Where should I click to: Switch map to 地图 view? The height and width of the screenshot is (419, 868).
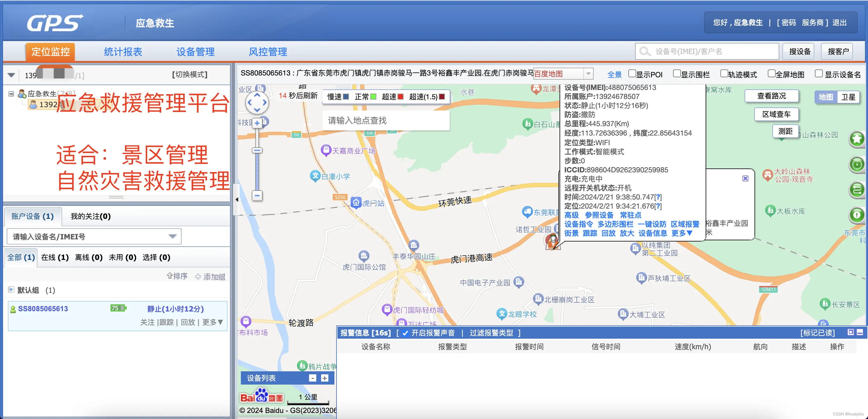point(826,97)
